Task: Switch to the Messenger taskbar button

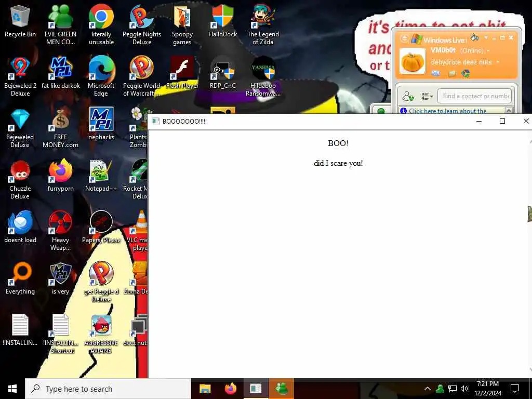Action: (281, 389)
